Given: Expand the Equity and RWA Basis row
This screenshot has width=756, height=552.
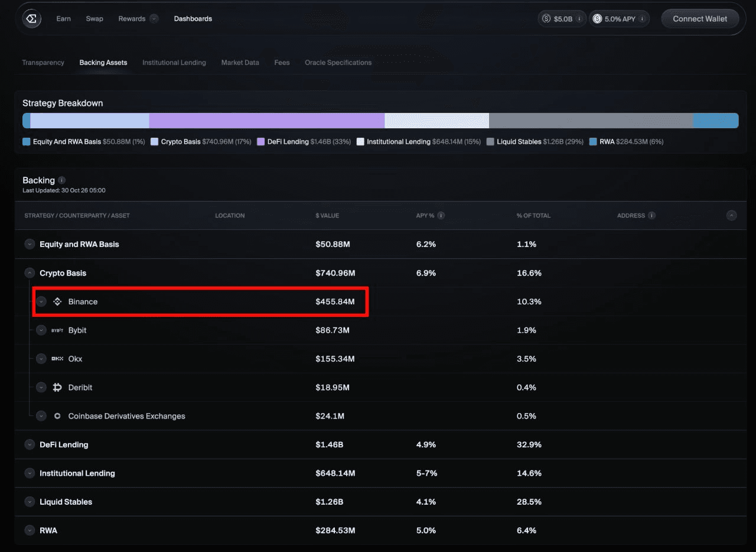Looking at the screenshot, I should click(30, 244).
